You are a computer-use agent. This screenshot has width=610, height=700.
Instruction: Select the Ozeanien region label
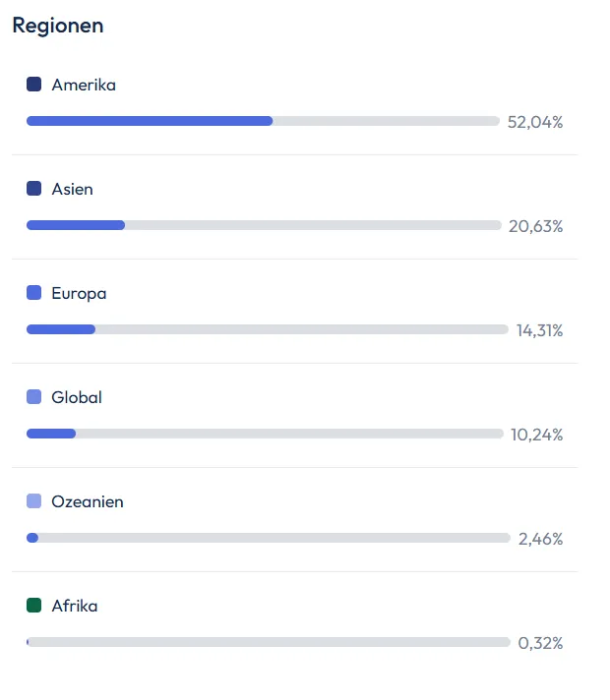click(88, 501)
